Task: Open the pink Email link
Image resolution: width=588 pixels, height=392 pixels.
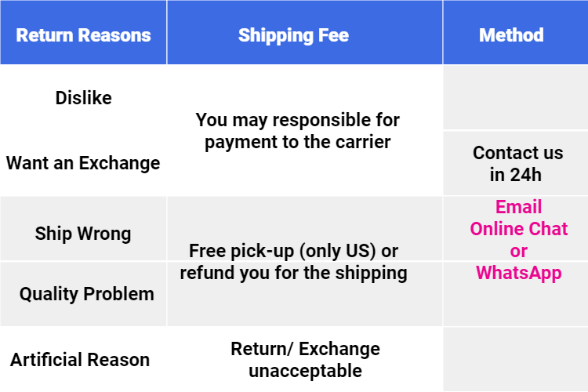Action: (x=519, y=207)
